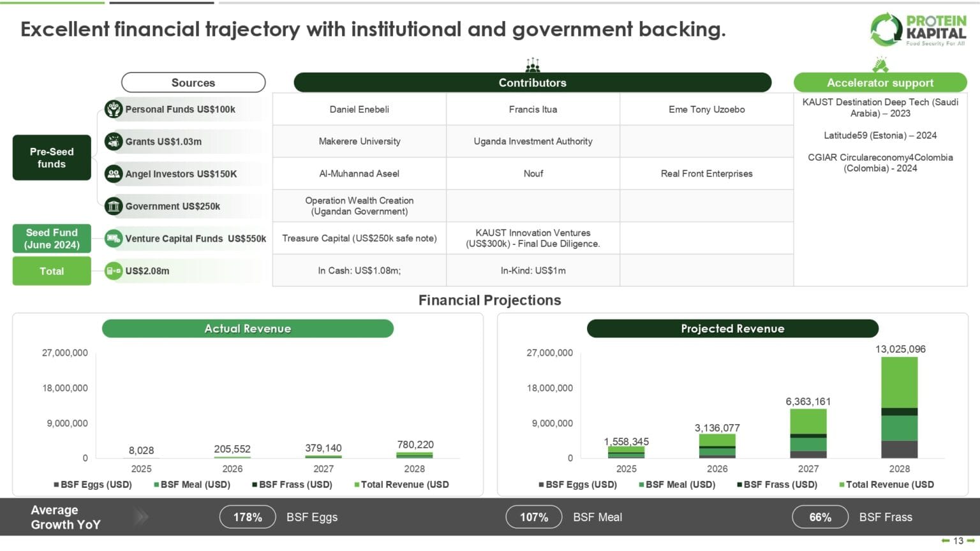Image resolution: width=980 pixels, height=551 pixels.
Task: Click the slide page number 13
Action: [958, 541]
